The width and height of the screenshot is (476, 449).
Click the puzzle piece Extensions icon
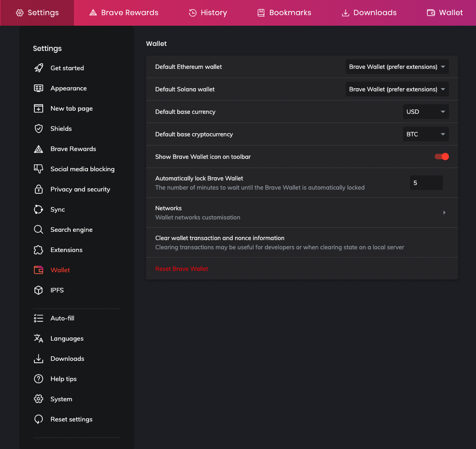click(39, 250)
